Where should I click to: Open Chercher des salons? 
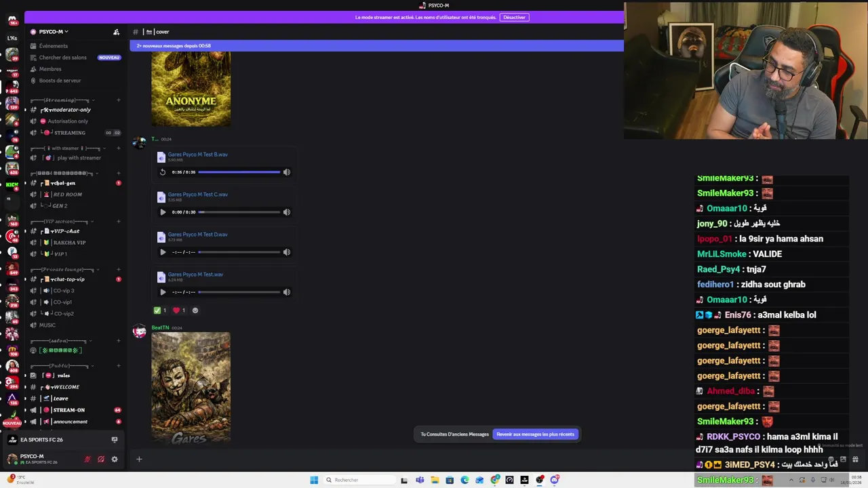(62, 58)
